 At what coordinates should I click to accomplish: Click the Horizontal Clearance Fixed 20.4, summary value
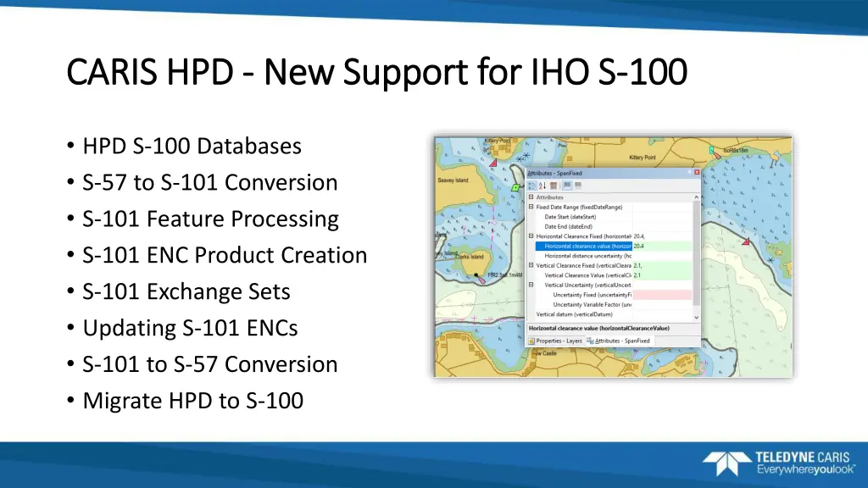(x=639, y=236)
